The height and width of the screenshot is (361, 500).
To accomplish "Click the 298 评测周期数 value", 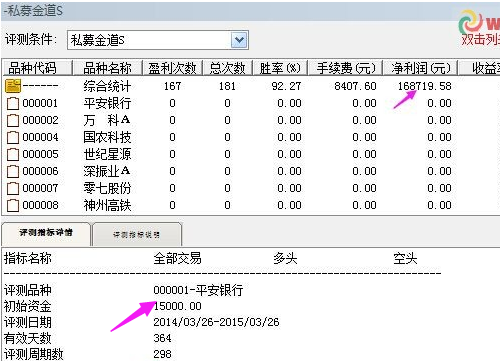I will pyautogui.click(x=162, y=354).
